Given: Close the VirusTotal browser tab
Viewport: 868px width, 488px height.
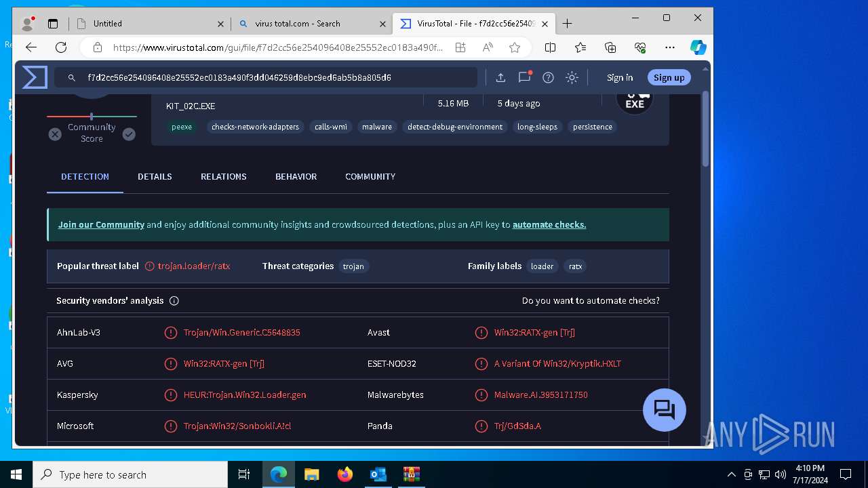Looking at the screenshot, I should click(x=545, y=24).
